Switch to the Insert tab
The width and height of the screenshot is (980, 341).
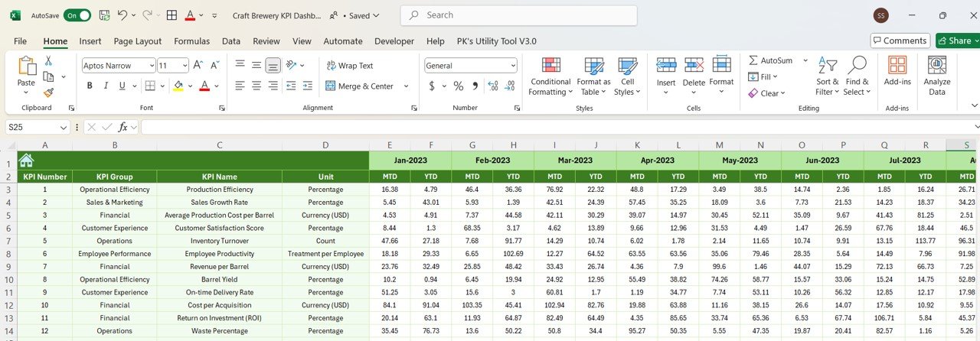pyautogui.click(x=90, y=41)
